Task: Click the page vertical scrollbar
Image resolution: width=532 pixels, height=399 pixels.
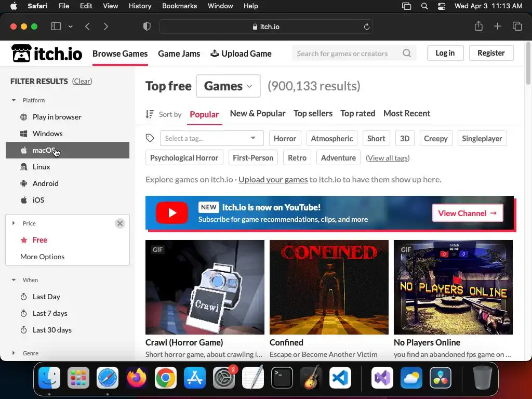Action: pyautogui.click(x=528, y=64)
